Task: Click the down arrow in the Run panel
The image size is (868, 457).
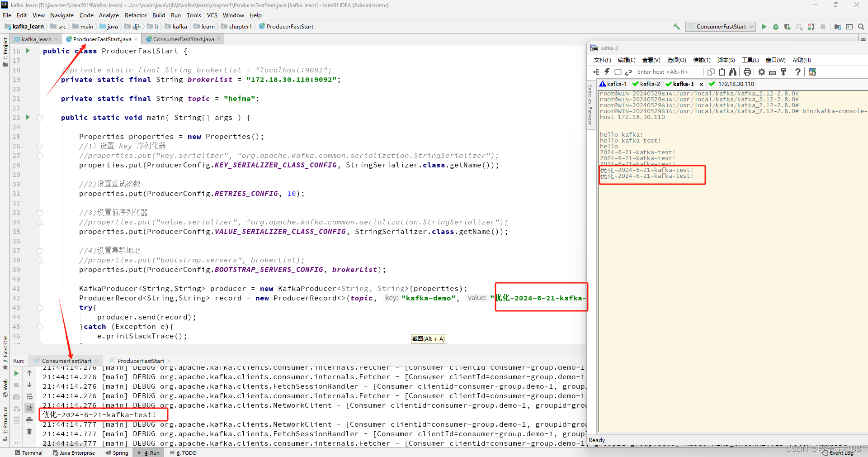Action: [x=29, y=385]
